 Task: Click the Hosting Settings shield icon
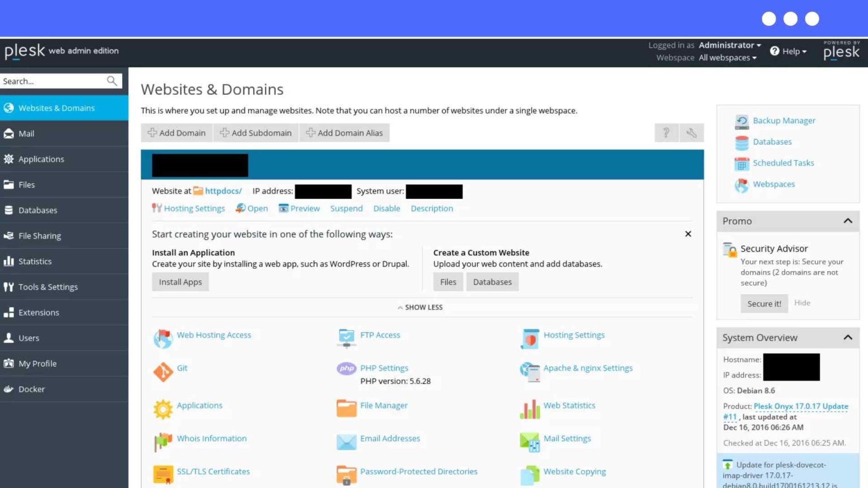[x=530, y=339]
